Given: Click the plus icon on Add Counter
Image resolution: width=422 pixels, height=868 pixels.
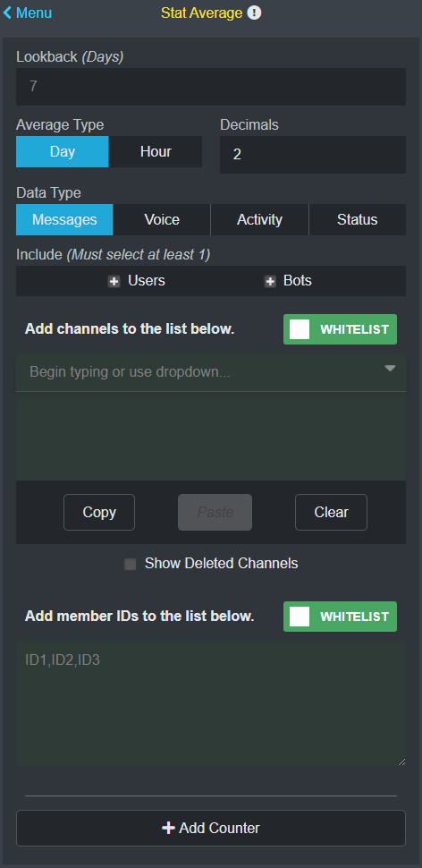Looking at the screenshot, I should 168,828.
